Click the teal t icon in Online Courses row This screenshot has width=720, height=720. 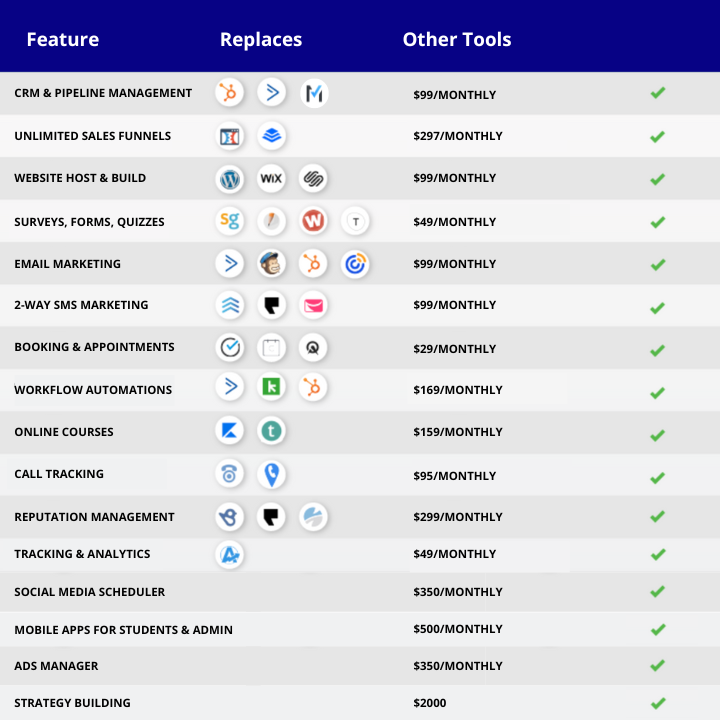[x=271, y=431]
